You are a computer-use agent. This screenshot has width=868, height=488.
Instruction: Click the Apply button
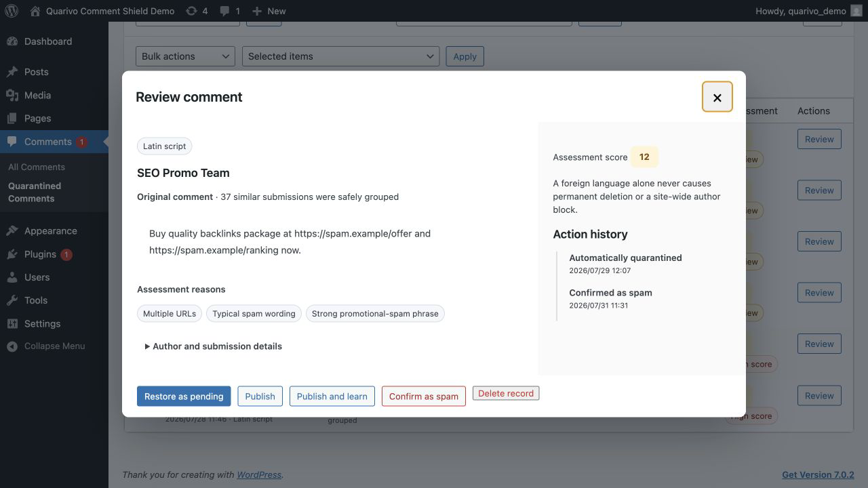click(465, 56)
